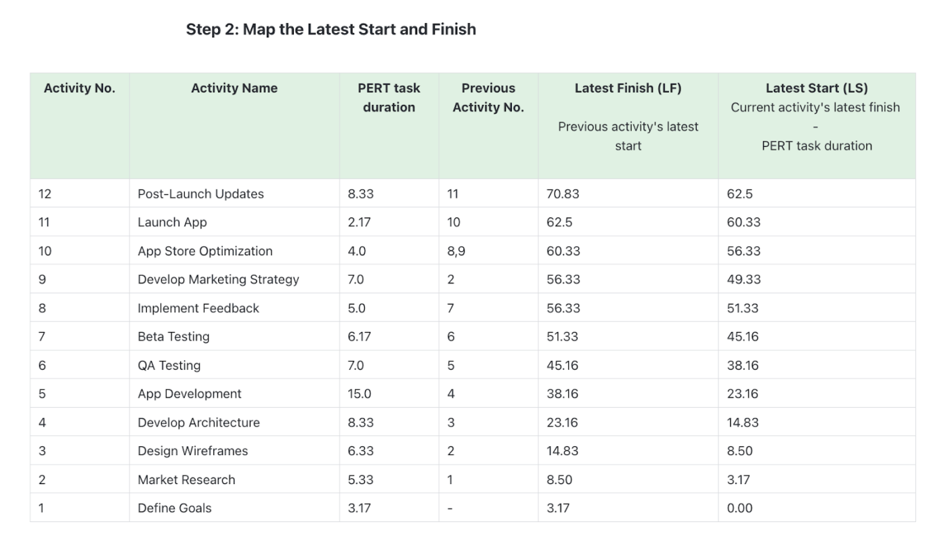The height and width of the screenshot is (560, 948).
Task: Click the Beta Testing activity name
Action: (174, 337)
